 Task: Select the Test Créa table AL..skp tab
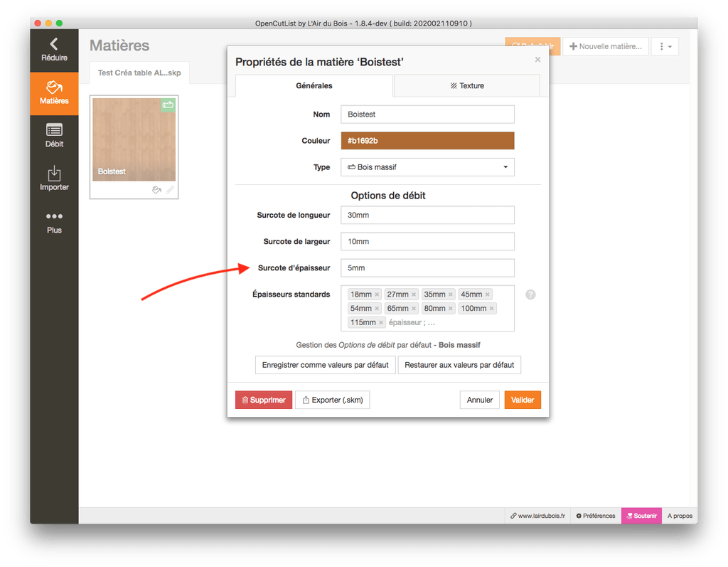[x=139, y=73]
